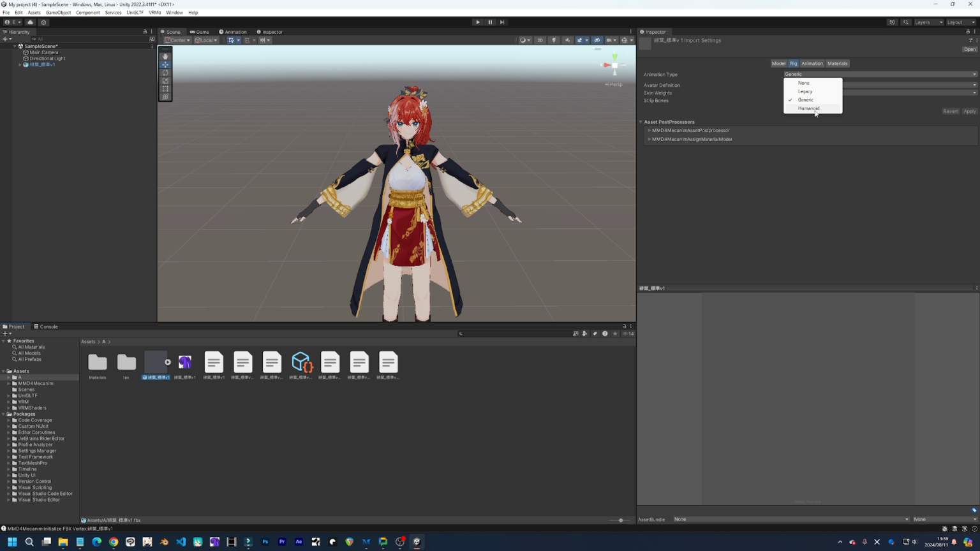Select the Move tool in scene toolbar

165,64
